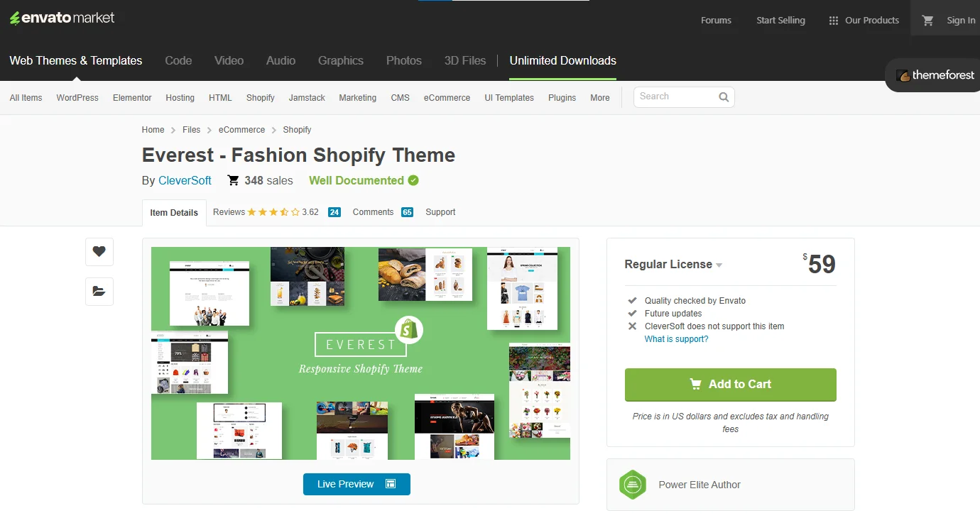Image resolution: width=980 pixels, height=518 pixels.
Task: Click the Forums link
Action: tap(716, 21)
